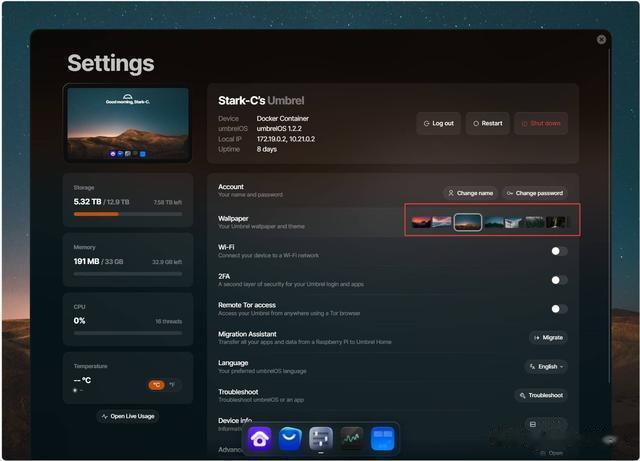
Task: Click the 'Docker Container' device value
Action: click(282, 118)
